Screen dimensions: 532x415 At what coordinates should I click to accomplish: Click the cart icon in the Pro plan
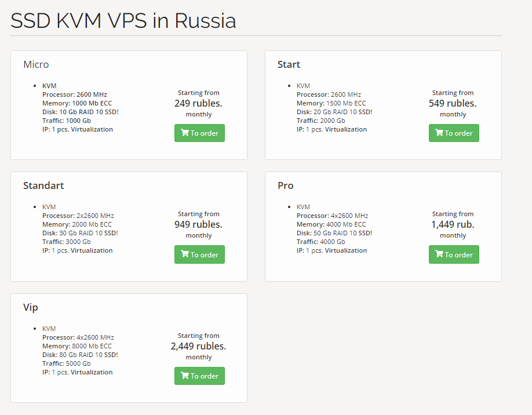(x=439, y=254)
